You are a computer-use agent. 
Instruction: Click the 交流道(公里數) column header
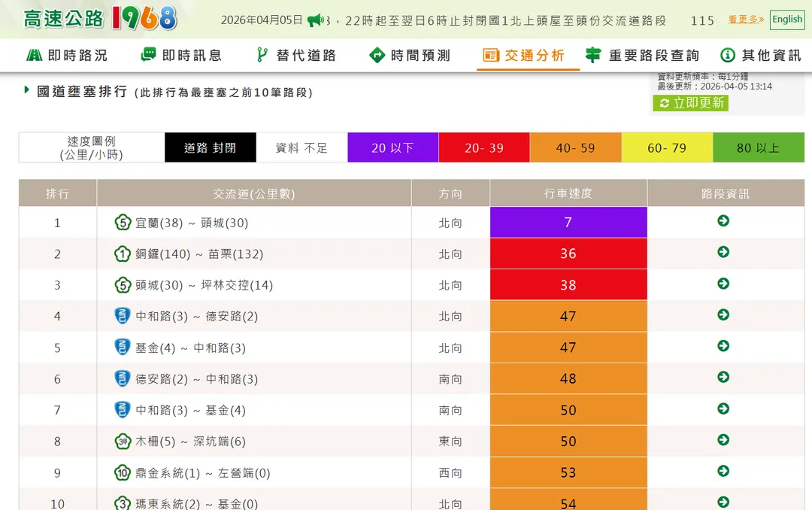[254, 193]
